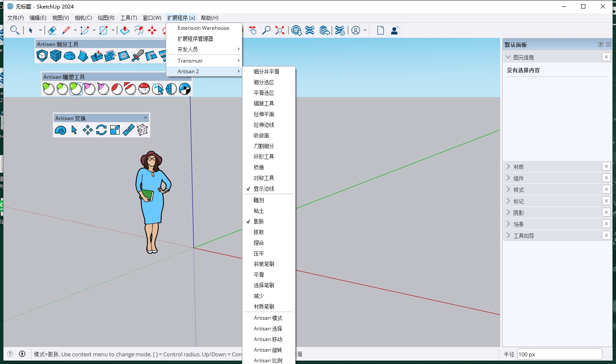This screenshot has width=616, height=364.
Task: Click the woman figure in viewport
Action: 153,202
